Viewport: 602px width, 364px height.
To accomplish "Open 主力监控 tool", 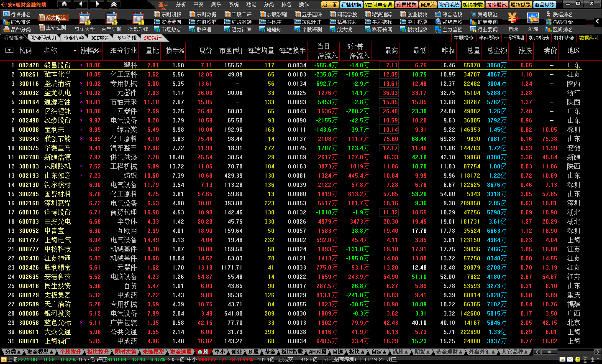I will pos(448,29).
